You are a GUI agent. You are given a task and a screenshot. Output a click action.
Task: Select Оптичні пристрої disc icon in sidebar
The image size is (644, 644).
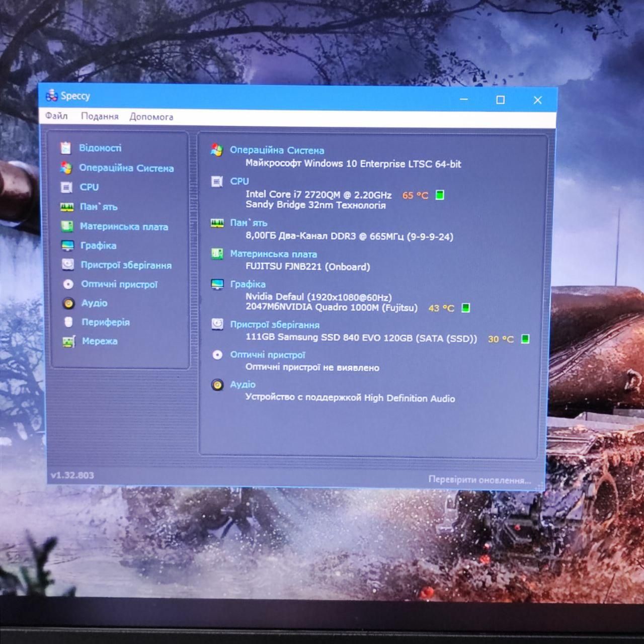pos(68,284)
